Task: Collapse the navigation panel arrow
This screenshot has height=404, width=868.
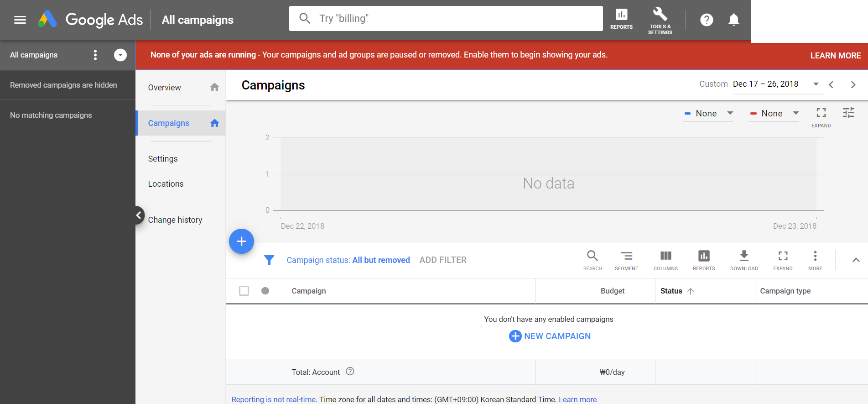Action: point(139,215)
